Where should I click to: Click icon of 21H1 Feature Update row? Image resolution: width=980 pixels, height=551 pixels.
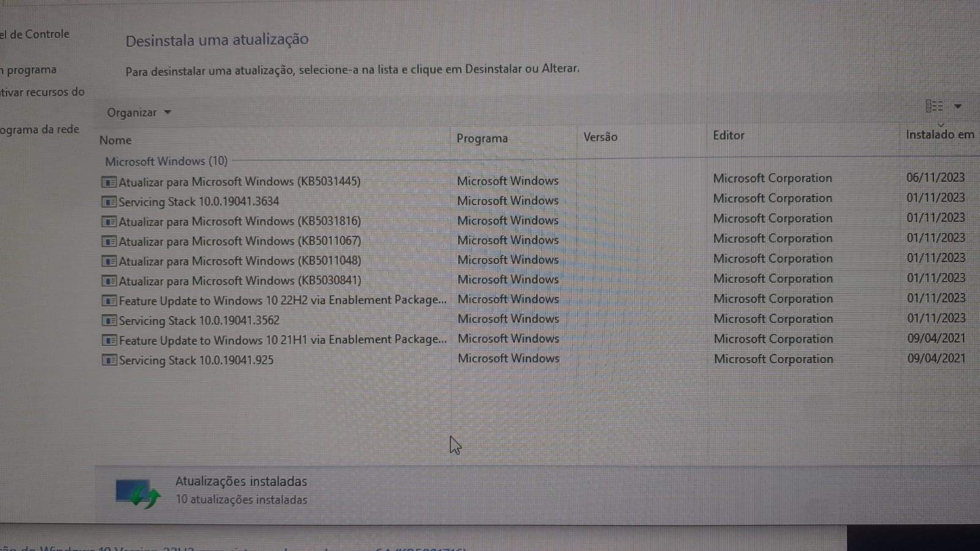[109, 340]
